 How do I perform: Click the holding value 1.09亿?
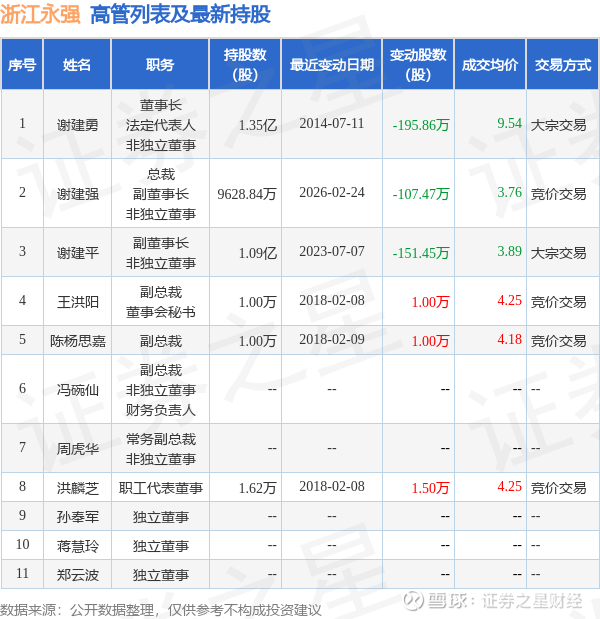point(257,253)
